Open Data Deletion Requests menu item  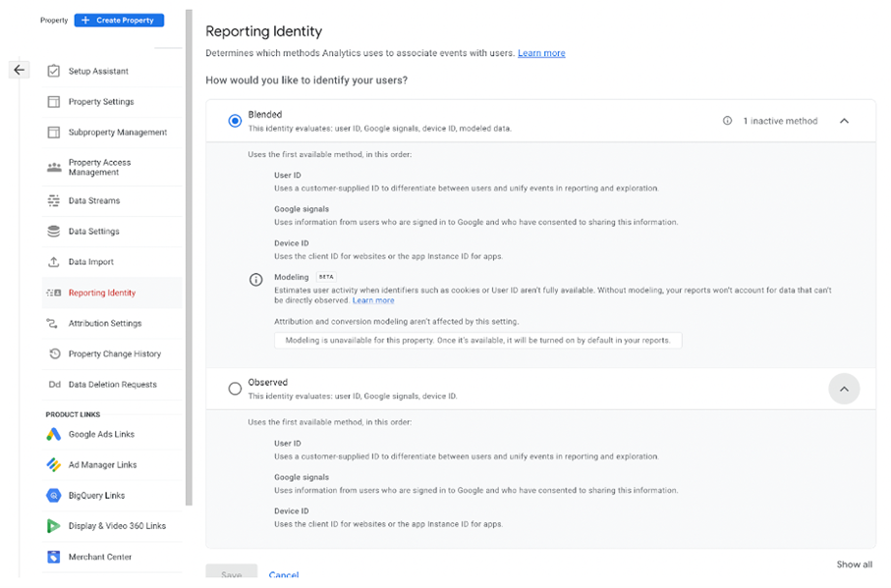point(112,385)
